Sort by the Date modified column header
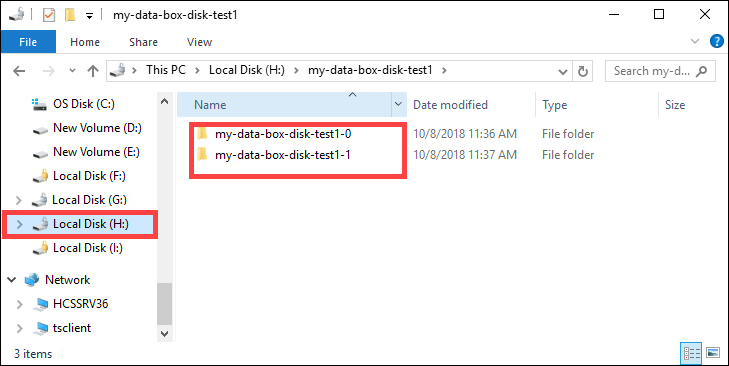 tap(450, 105)
